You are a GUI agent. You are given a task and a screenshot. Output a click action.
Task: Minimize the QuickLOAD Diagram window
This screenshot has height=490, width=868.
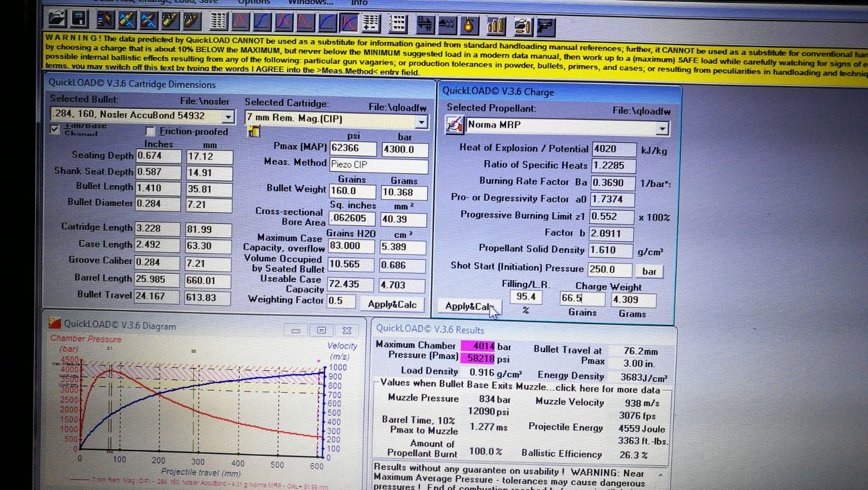pyautogui.click(x=296, y=330)
